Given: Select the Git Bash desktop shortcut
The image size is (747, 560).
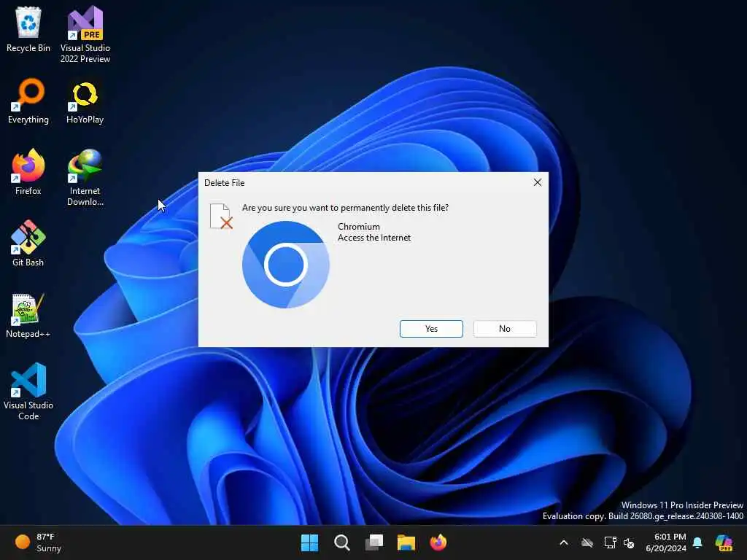Looking at the screenshot, I should [28, 244].
